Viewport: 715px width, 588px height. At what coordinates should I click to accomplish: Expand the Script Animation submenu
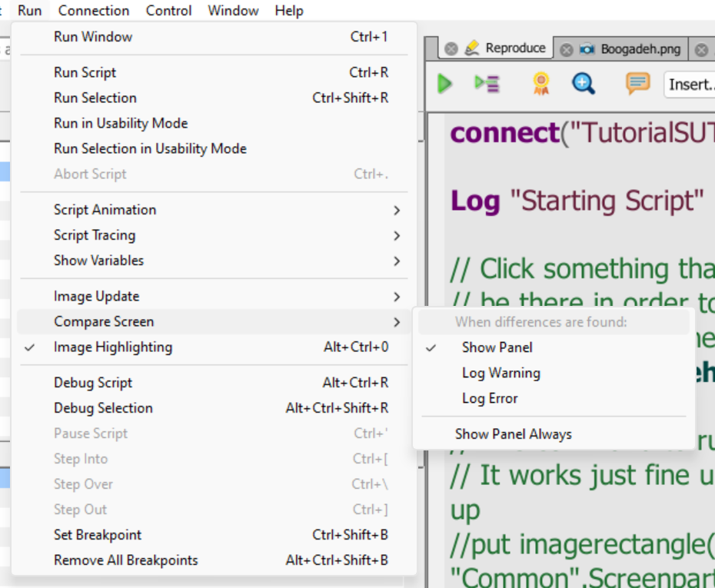[105, 210]
